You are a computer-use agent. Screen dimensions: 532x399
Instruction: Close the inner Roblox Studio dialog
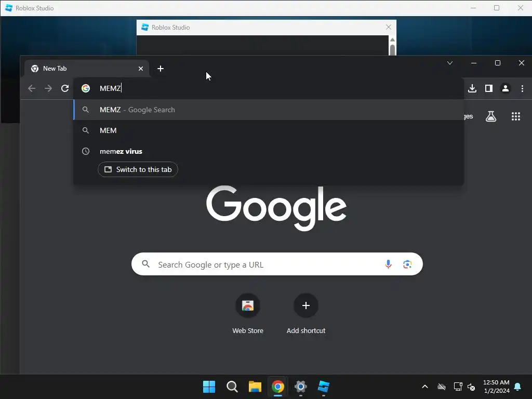pos(389,27)
